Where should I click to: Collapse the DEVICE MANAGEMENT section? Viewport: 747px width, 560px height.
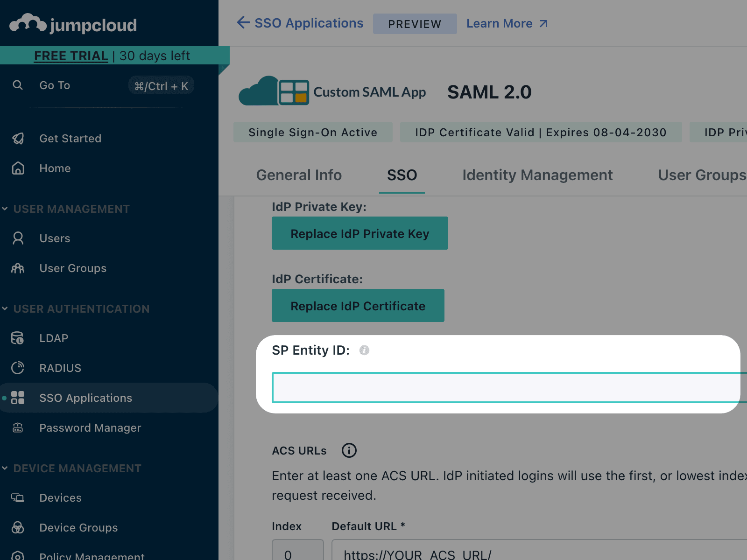click(x=5, y=468)
